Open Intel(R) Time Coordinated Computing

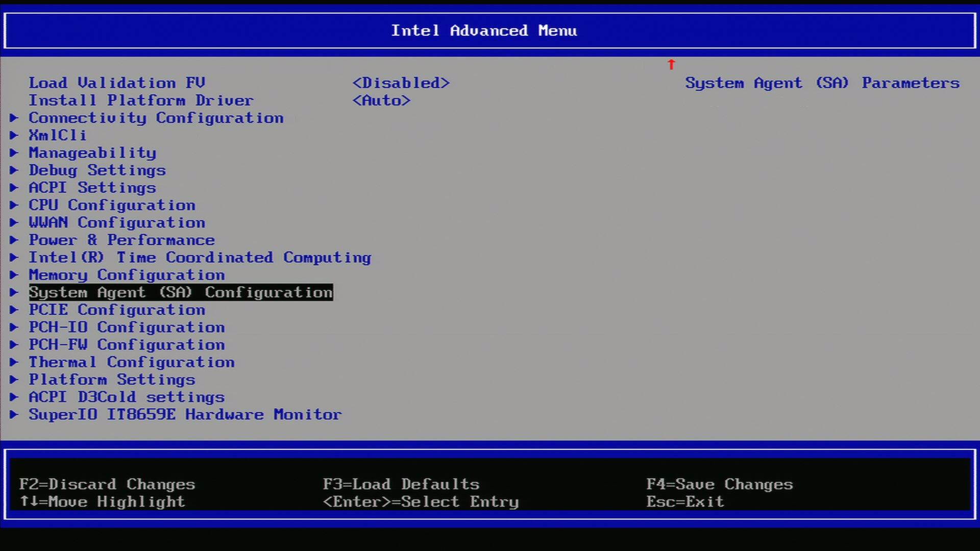tap(200, 258)
